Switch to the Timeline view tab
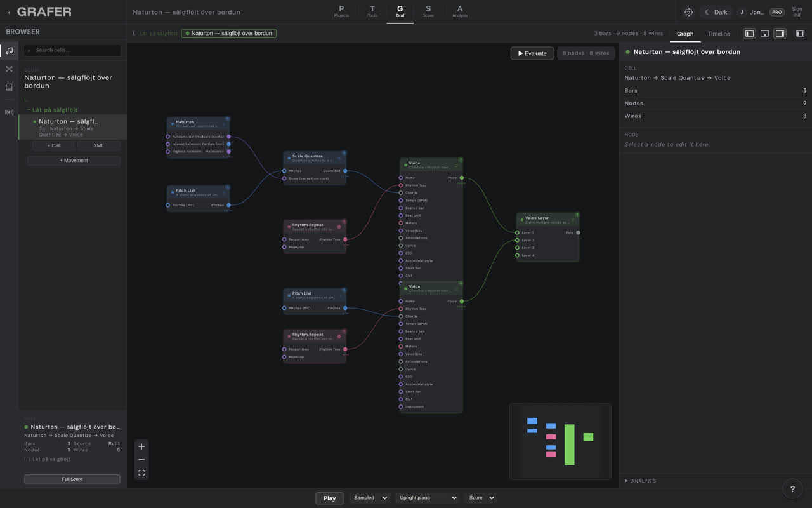Screen dimensions: 812x508 coord(719,34)
